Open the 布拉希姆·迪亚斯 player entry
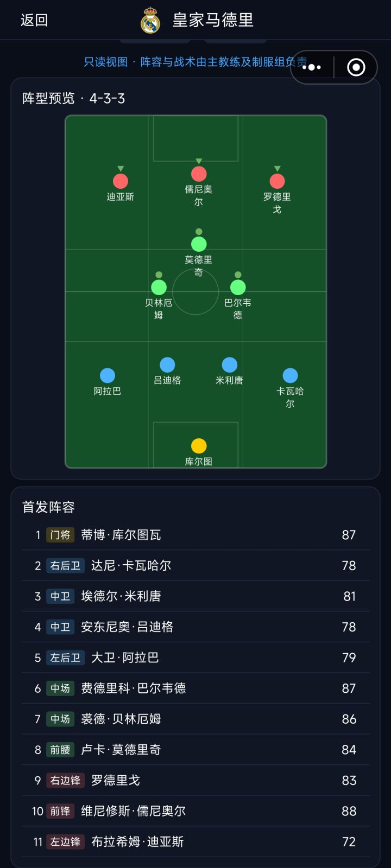This screenshot has height=868, width=391. pos(195,842)
